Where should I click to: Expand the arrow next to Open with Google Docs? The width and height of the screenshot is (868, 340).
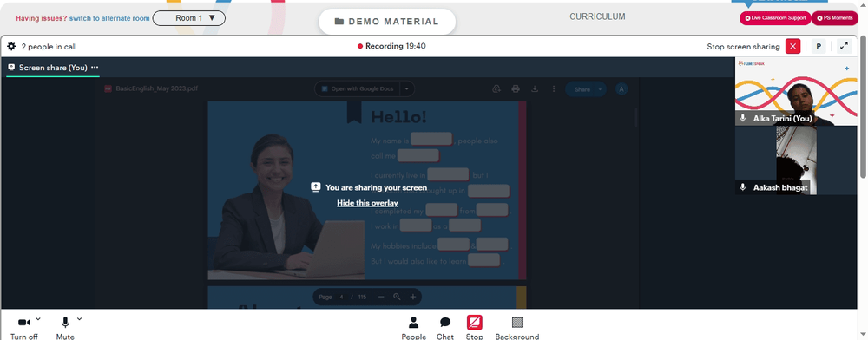click(x=407, y=88)
